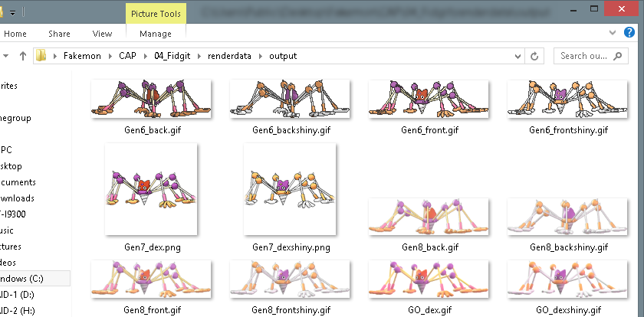This screenshot has width=644, height=317.
Task: Open the View ribbon tab
Action: (x=102, y=34)
